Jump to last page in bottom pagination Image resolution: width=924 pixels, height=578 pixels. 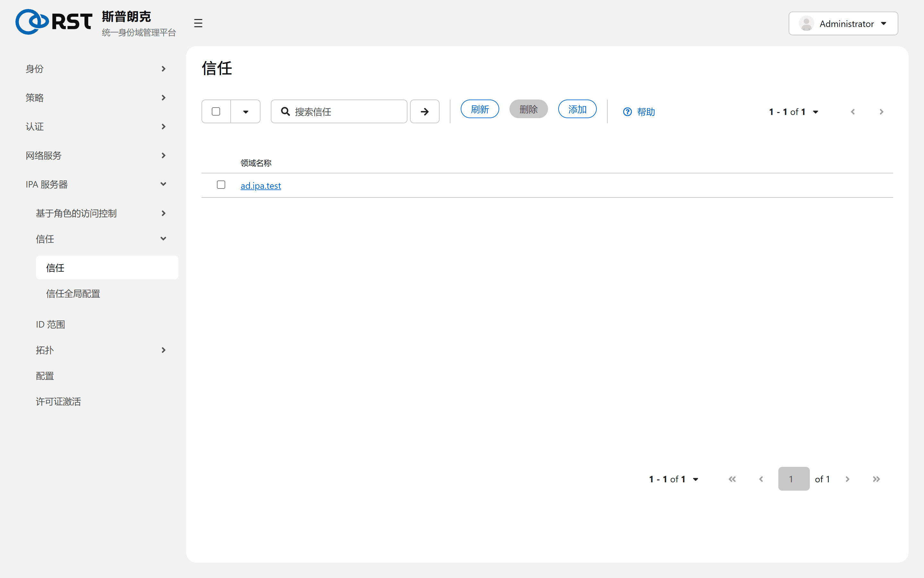pyautogui.click(x=876, y=479)
